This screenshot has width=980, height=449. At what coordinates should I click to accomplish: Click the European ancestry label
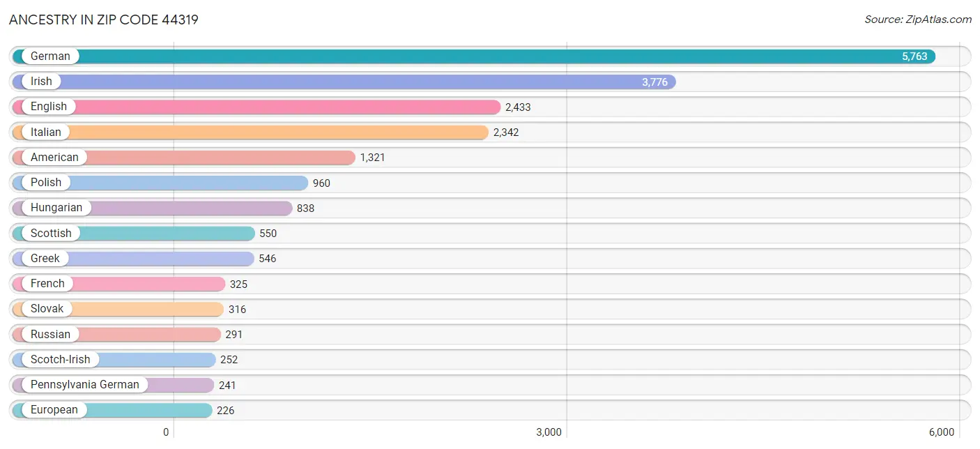click(x=54, y=410)
